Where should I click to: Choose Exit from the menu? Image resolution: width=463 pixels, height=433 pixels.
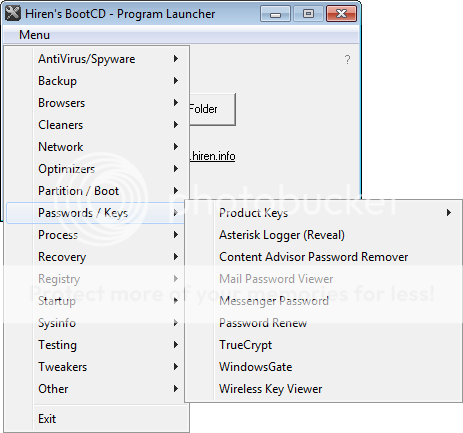pos(97,419)
